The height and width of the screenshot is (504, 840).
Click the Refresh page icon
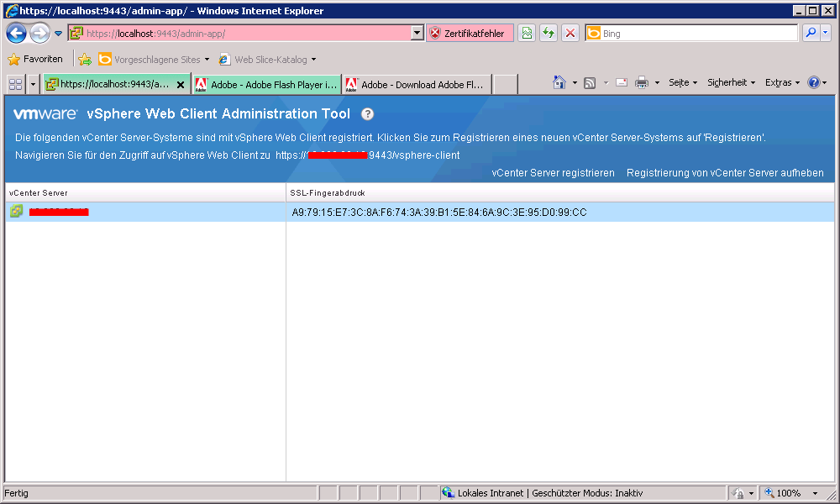(549, 34)
